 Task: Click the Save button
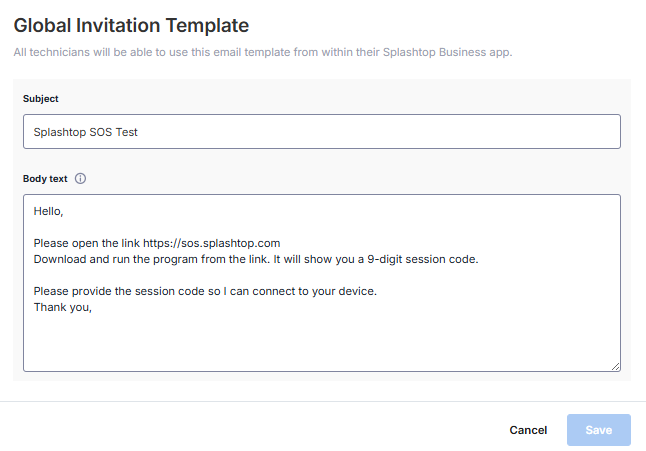tap(599, 430)
